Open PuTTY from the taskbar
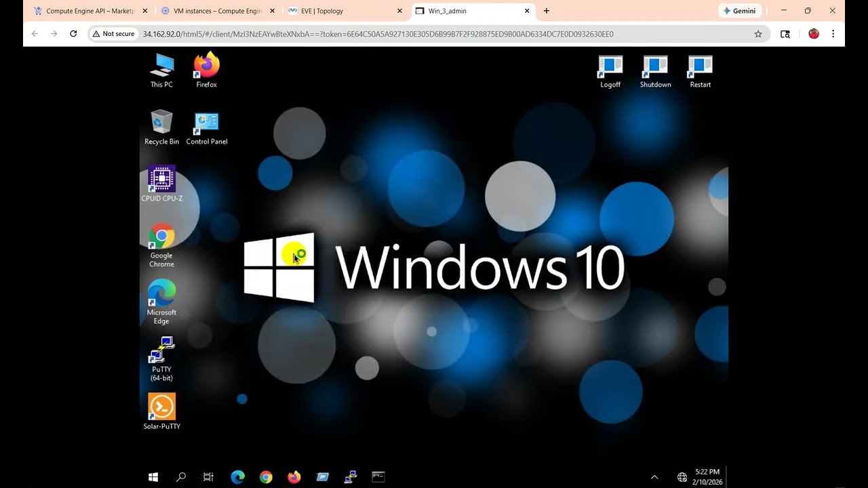The height and width of the screenshot is (488, 868). click(x=351, y=477)
